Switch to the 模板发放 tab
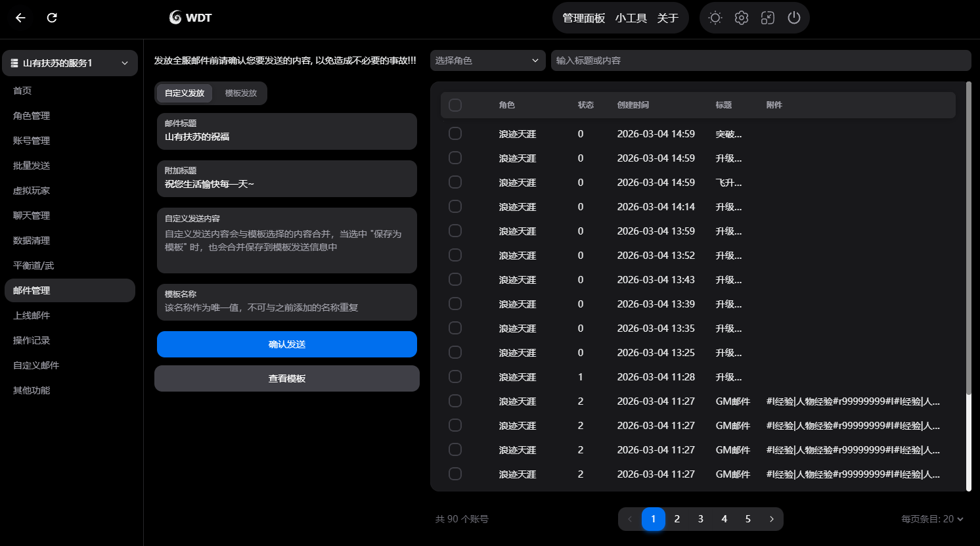 click(241, 93)
